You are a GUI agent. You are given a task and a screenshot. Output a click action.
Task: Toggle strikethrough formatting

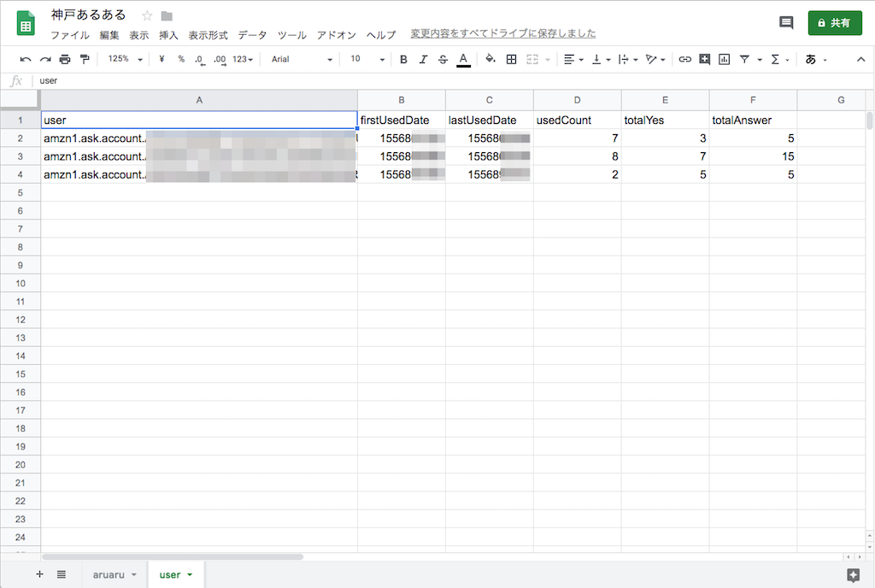(443, 59)
